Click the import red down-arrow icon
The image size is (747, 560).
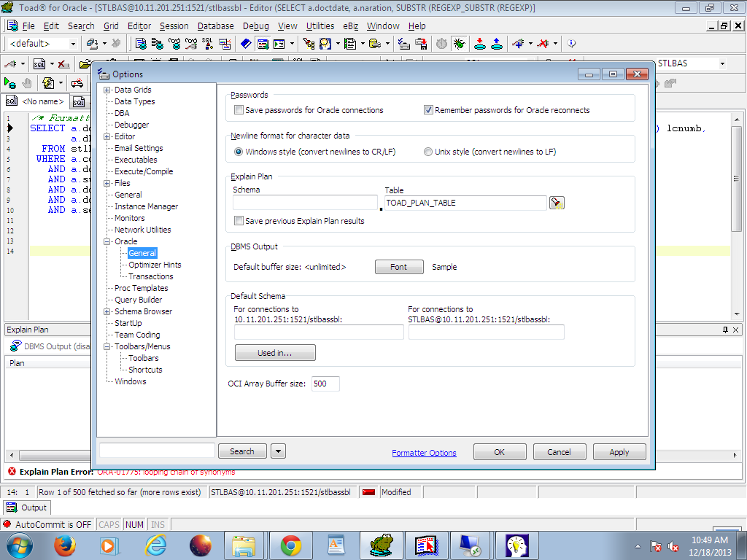480,44
